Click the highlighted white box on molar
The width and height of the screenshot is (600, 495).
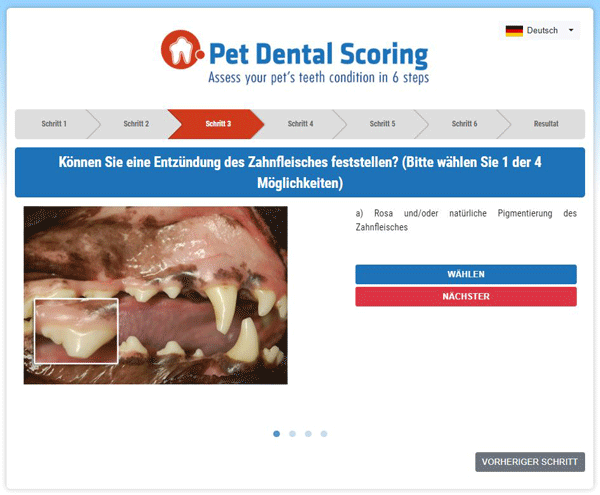pos(76,331)
